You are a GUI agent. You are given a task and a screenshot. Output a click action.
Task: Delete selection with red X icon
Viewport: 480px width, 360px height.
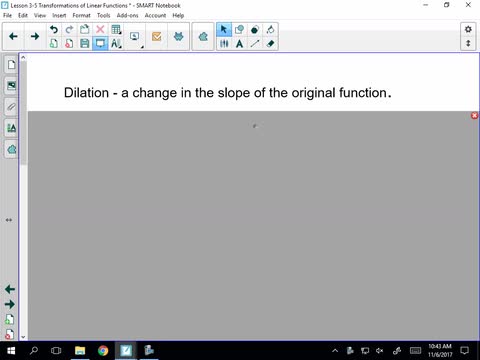pyautogui.click(x=100, y=29)
